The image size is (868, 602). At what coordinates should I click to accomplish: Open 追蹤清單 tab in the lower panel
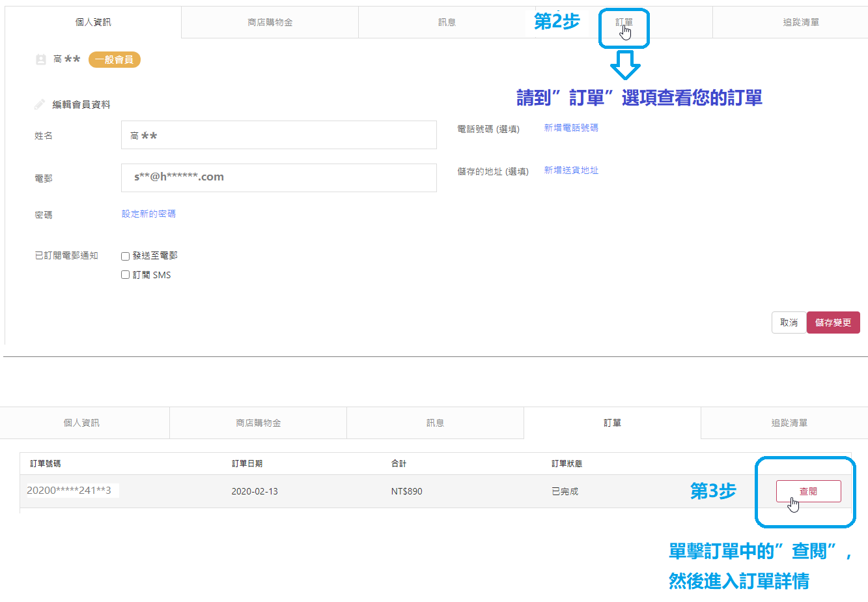(789, 423)
